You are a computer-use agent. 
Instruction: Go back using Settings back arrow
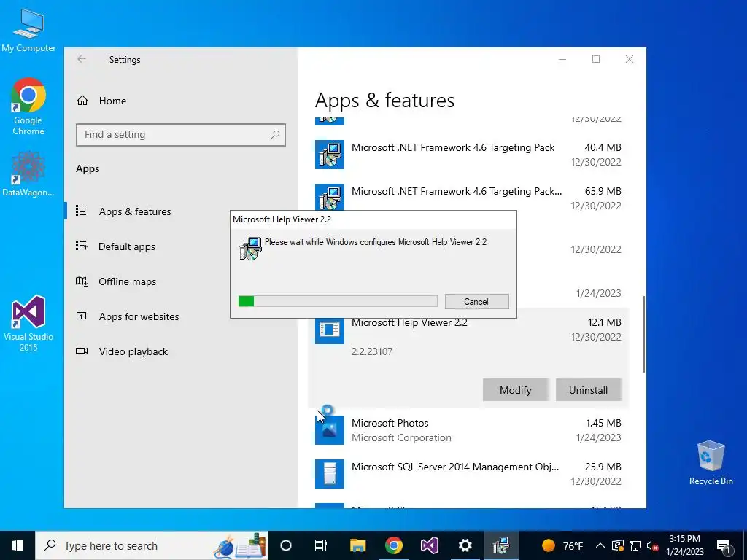[x=82, y=59]
